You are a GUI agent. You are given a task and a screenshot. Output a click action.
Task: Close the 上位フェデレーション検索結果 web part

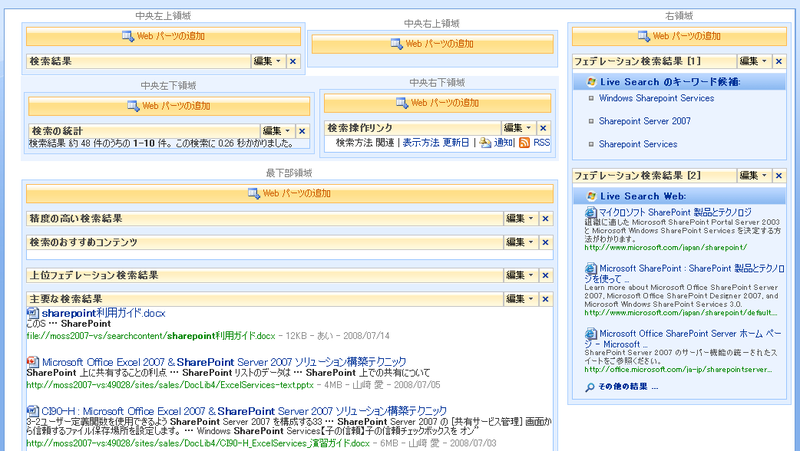(545, 275)
